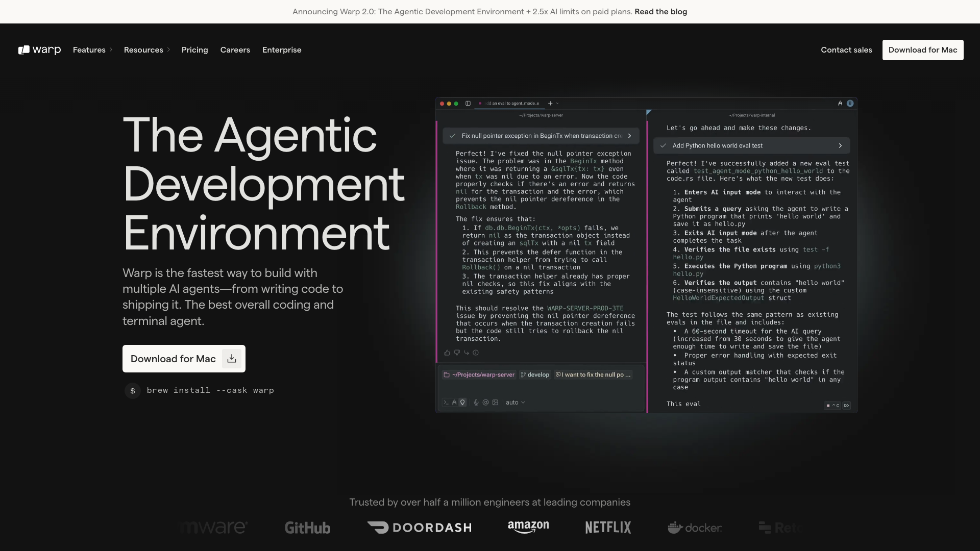This screenshot has height=551, width=980.
Task: Click the download arrow icon in the hero button
Action: [232, 359]
